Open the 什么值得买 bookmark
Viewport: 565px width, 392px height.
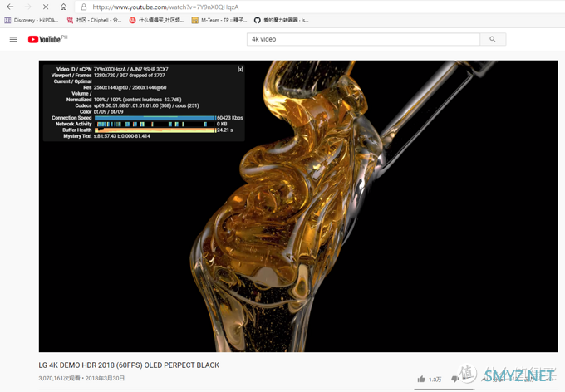coord(157,20)
